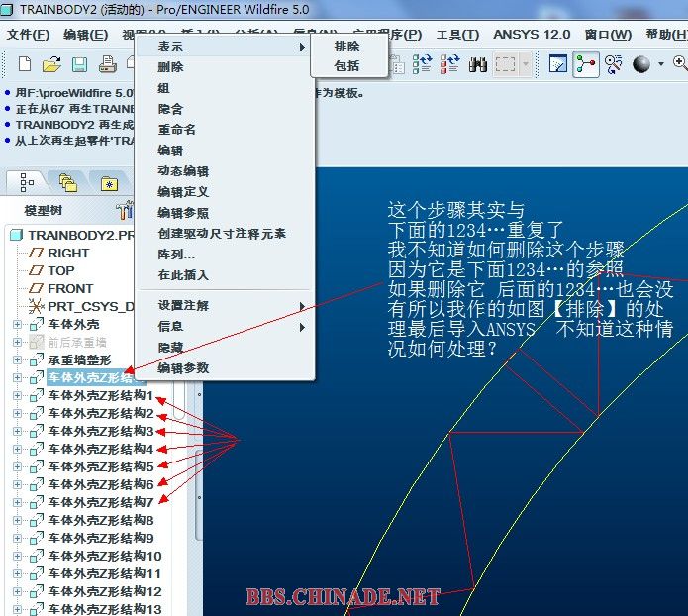Viewport: 688px width, 616px height.
Task: Select 排除 in the submenu
Action: (x=347, y=47)
